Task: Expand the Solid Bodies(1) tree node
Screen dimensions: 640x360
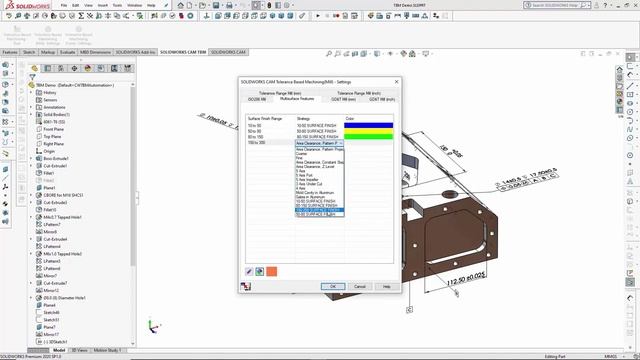Action: pos(31,115)
